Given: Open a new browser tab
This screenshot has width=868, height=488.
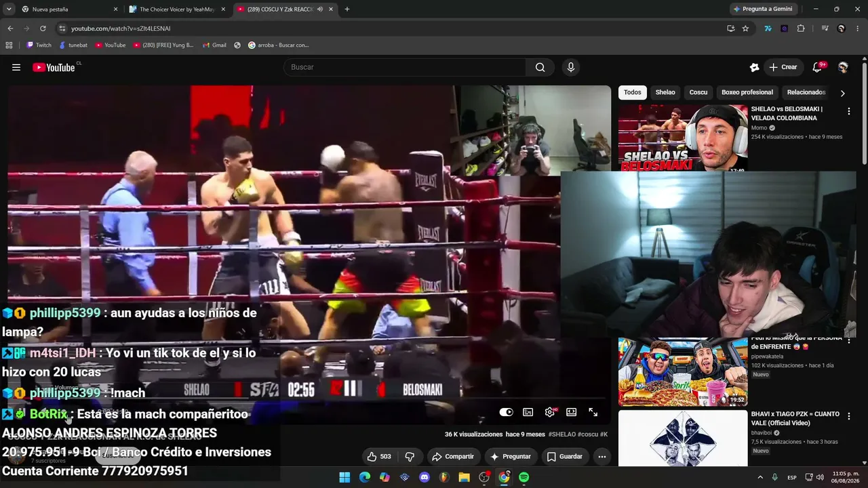Looking at the screenshot, I should point(347,9).
